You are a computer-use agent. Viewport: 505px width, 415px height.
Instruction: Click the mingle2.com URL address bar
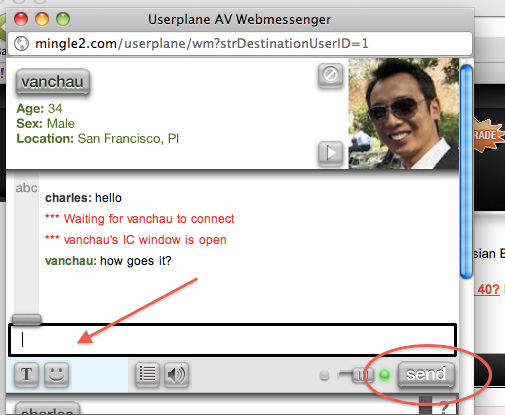pyautogui.click(x=240, y=44)
